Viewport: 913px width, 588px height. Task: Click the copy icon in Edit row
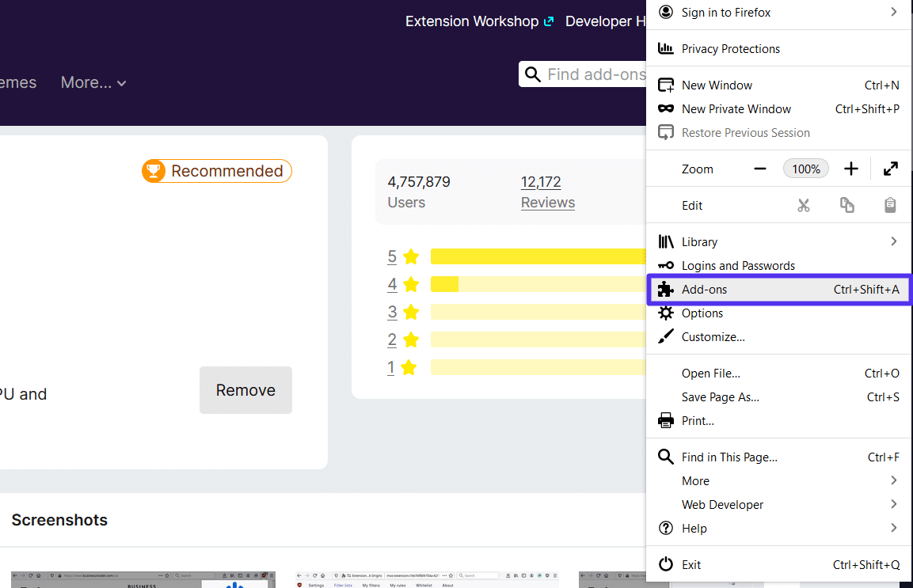click(x=846, y=205)
